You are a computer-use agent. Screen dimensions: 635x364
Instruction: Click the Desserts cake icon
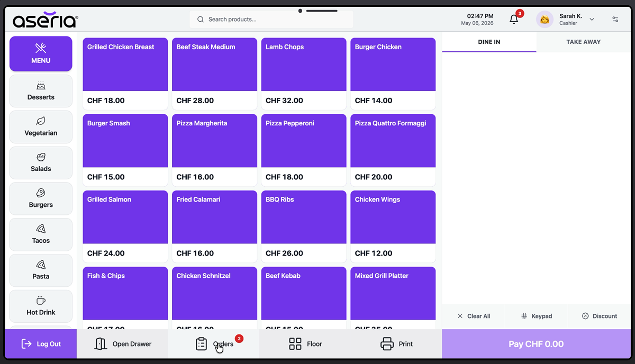pyautogui.click(x=41, y=86)
